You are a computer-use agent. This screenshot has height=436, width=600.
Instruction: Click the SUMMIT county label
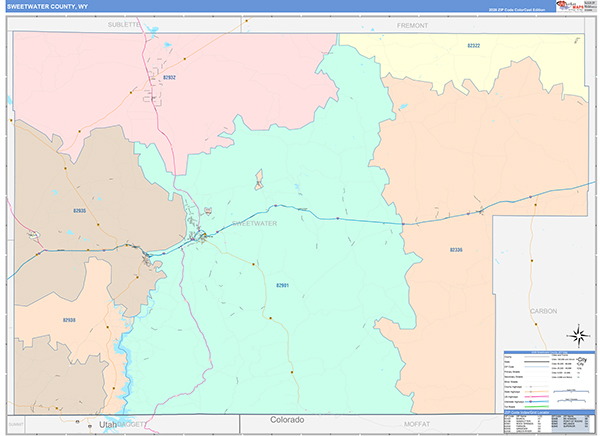(x=16, y=425)
